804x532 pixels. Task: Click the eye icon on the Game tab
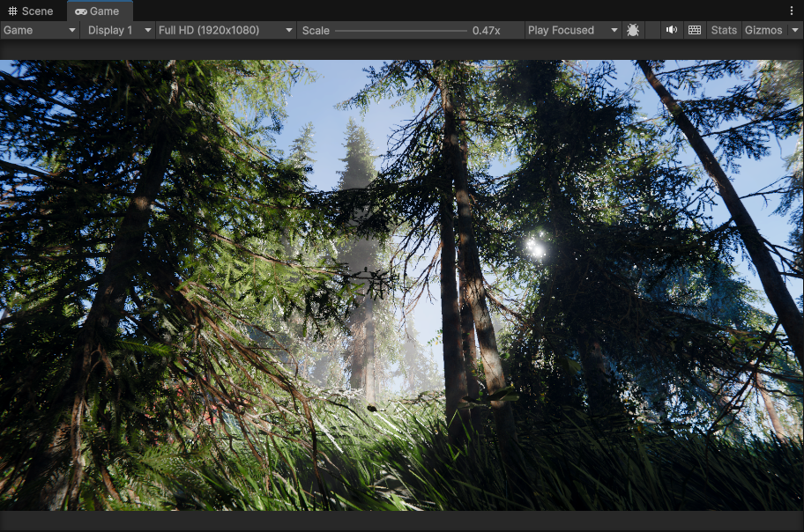(80, 11)
